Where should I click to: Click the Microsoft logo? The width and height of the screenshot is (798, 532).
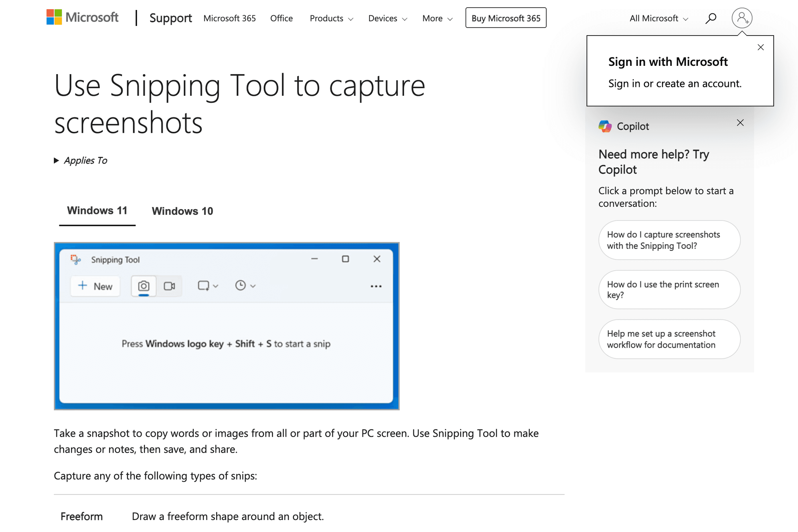(x=82, y=17)
